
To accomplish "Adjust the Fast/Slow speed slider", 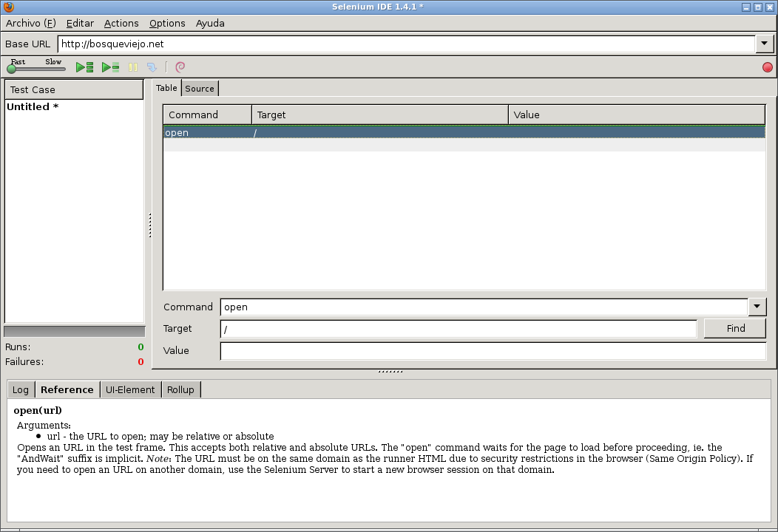I will pos(37,69).
